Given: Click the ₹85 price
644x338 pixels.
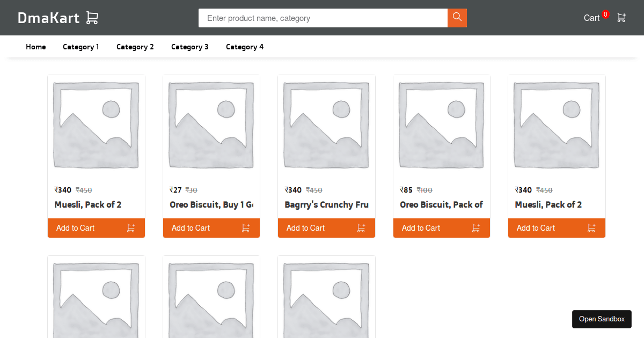Looking at the screenshot, I should pos(406,190).
